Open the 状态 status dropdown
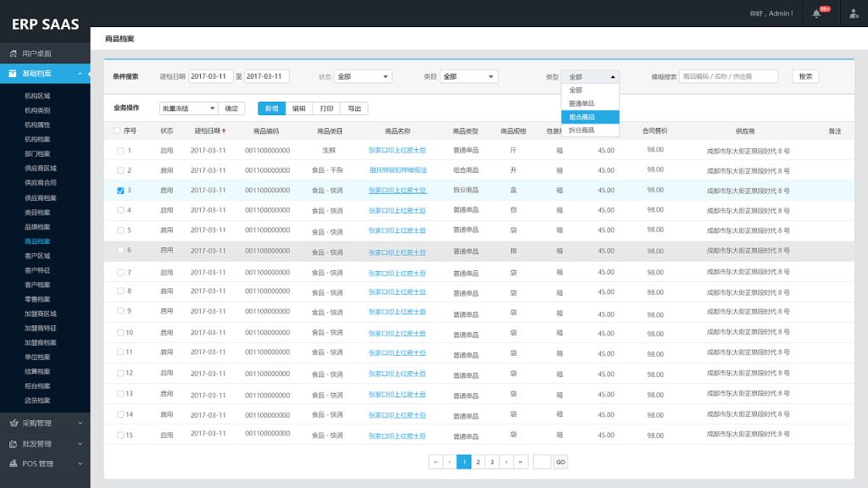The image size is (868, 488). 363,76
